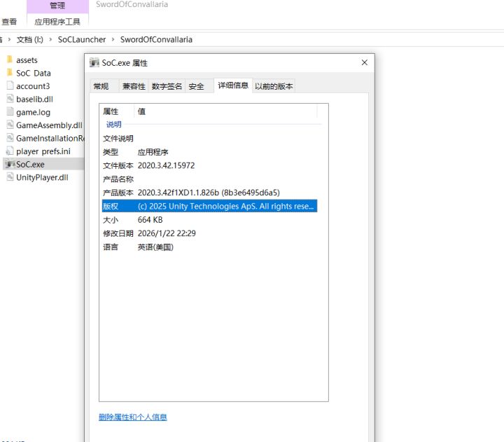The image size is (504, 442).
Task: Select the 修改日期 2026/1/22 22:29 row
Action: pyautogui.click(x=209, y=233)
